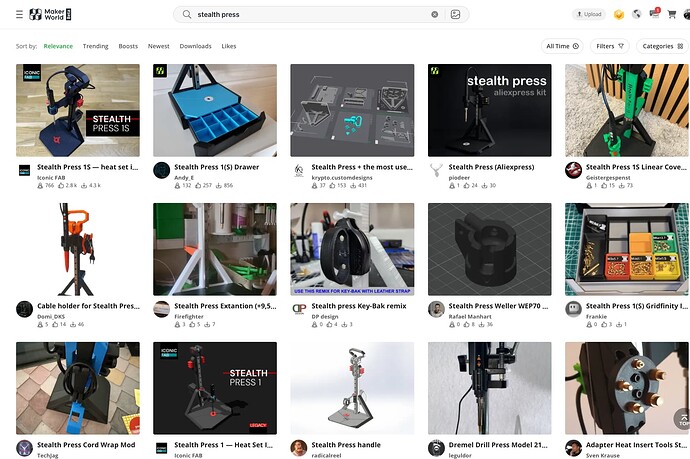Viewport: 690px width, 459px height.
Task: Open Stealth Press 1(S) Drawer title link
Action: click(x=217, y=167)
